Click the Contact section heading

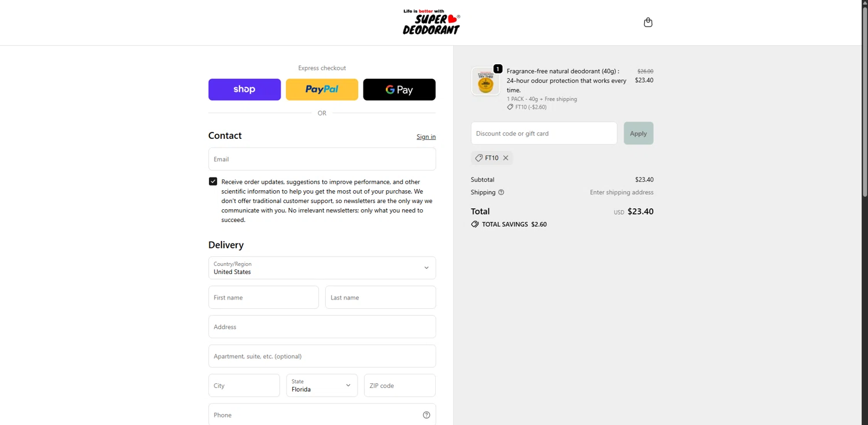click(x=225, y=135)
